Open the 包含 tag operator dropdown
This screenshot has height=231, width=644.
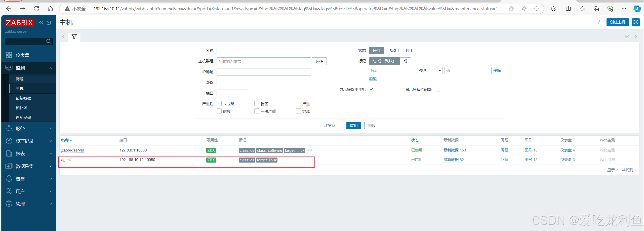coord(430,70)
